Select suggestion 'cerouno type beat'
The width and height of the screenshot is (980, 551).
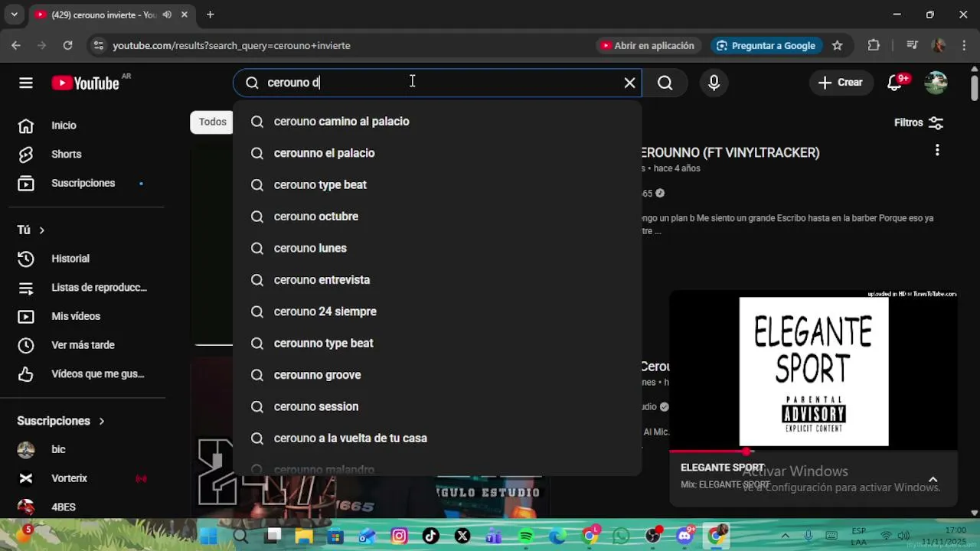tap(437, 185)
